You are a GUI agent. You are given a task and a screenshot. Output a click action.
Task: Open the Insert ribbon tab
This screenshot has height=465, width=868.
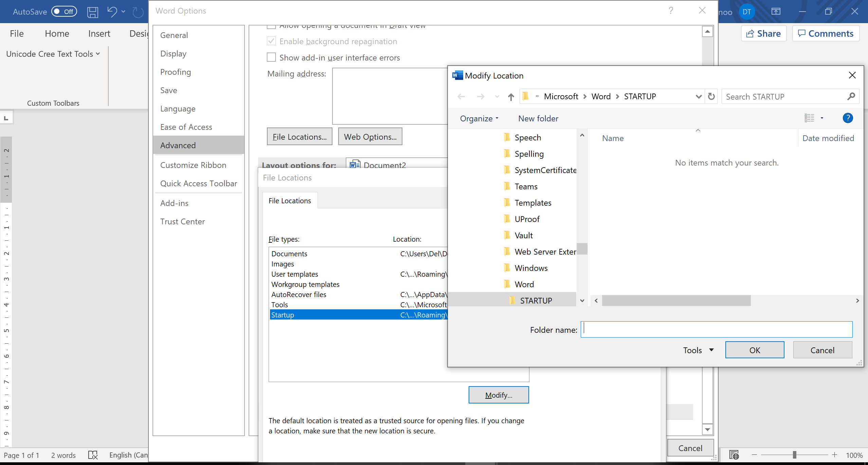coord(99,33)
